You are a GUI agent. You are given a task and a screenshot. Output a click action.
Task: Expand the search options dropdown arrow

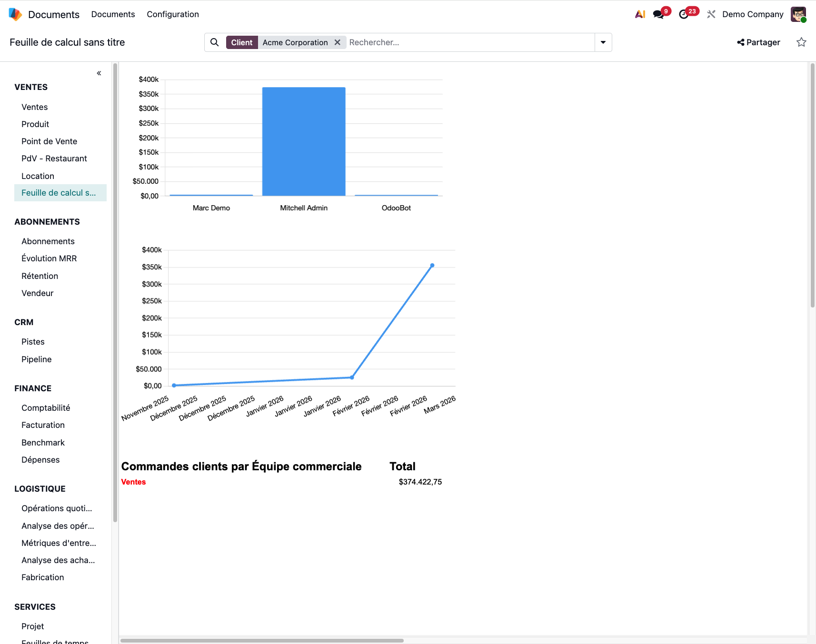(603, 42)
